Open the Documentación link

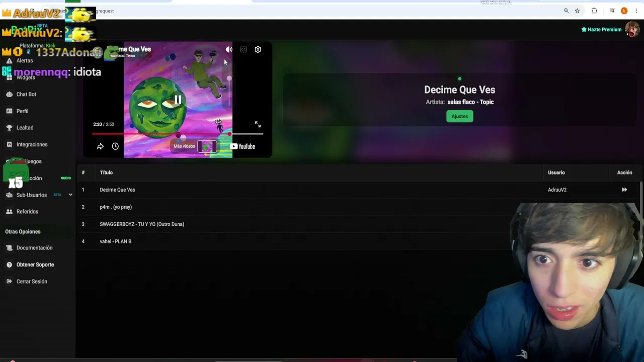click(34, 248)
